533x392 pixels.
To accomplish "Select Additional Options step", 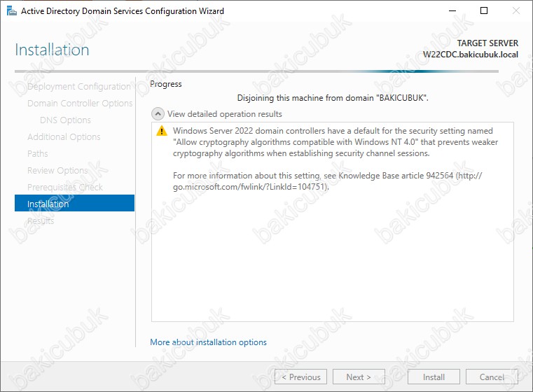I will (x=64, y=137).
